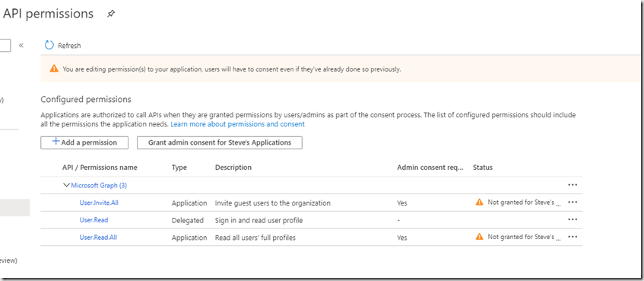Click the Status column header
Screen dimensions: 644x281
pyautogui.click(x=483, y=168)
